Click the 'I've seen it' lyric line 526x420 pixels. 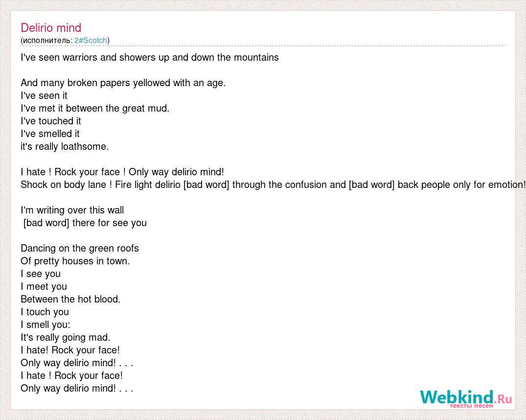point(44,95)
